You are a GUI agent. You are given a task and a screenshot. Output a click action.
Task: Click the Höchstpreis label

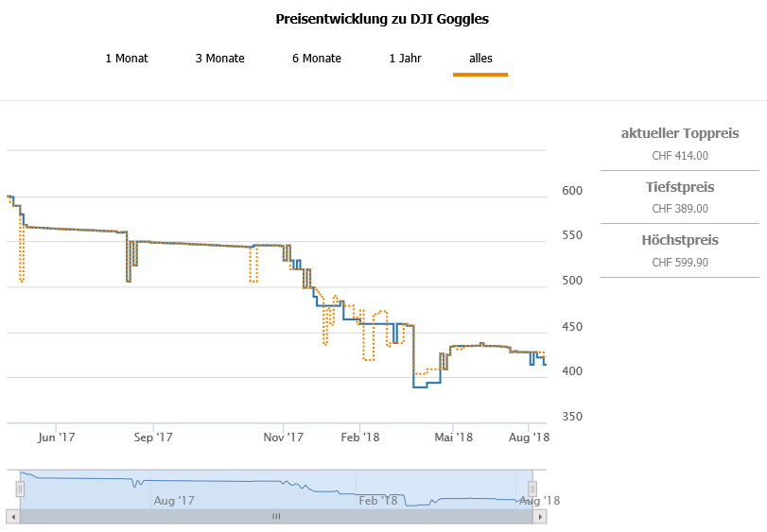pyautogui.click(x=679, y=240)
